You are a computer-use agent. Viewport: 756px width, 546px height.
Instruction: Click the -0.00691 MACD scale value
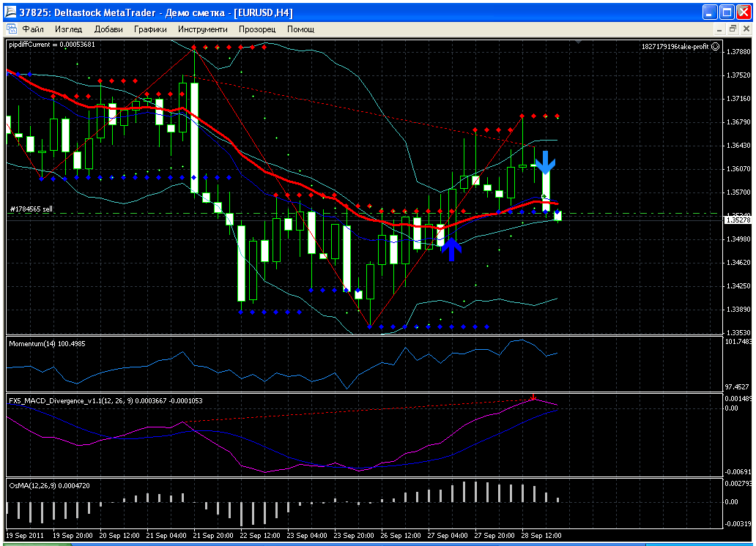[x=738, y=472]
